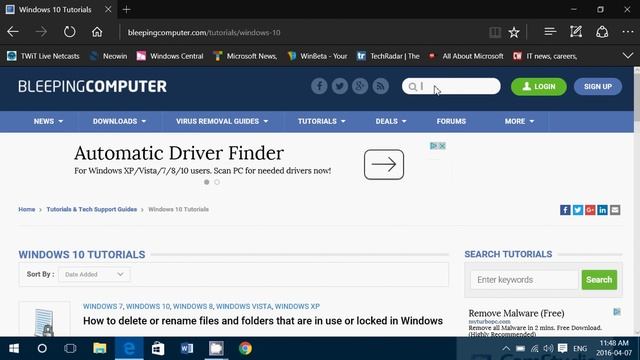Open the WINDOWS XP category link

(x=297, y=306)
